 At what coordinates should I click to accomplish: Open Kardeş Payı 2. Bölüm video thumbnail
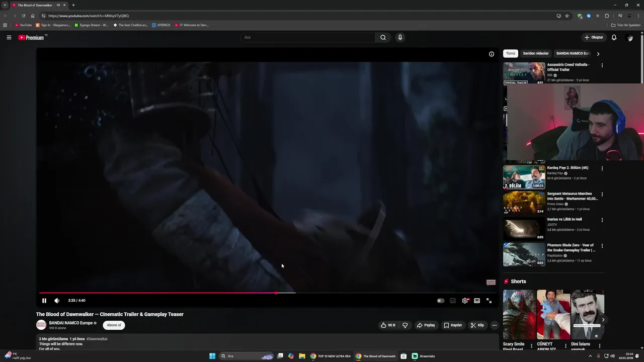[524, 177]
